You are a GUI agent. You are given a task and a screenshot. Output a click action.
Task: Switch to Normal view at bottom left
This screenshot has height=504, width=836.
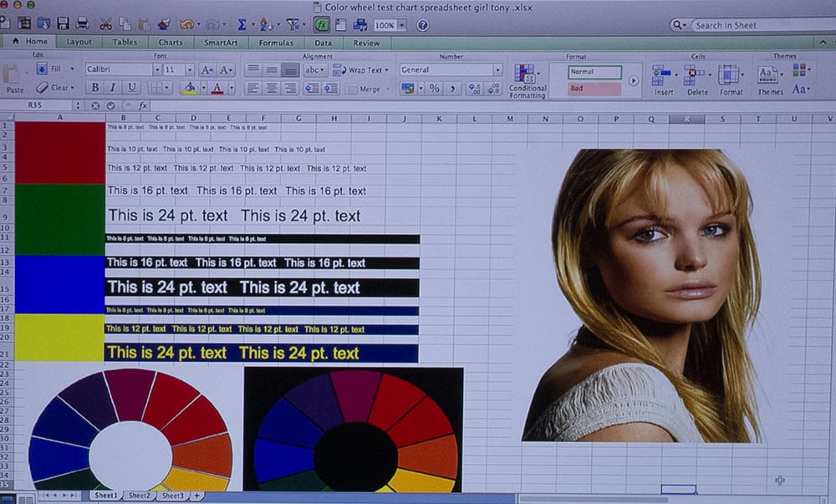pyautogui.click(x=7, y=500)
